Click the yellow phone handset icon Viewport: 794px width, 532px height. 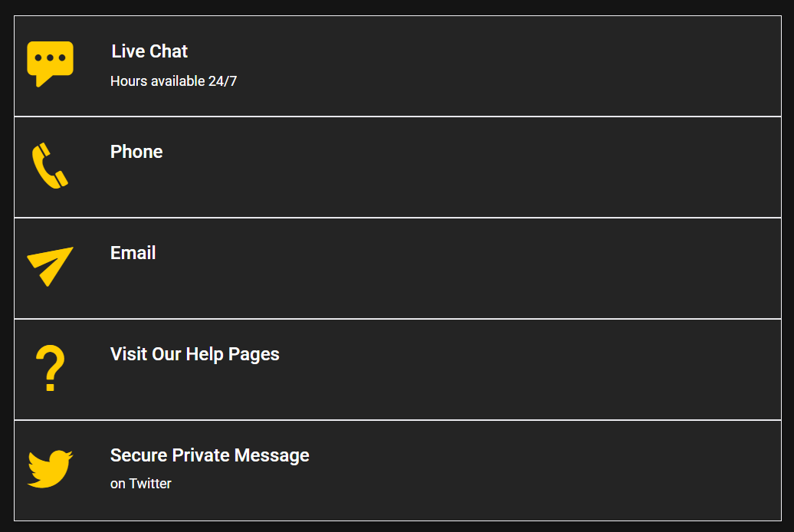point(49,166)
